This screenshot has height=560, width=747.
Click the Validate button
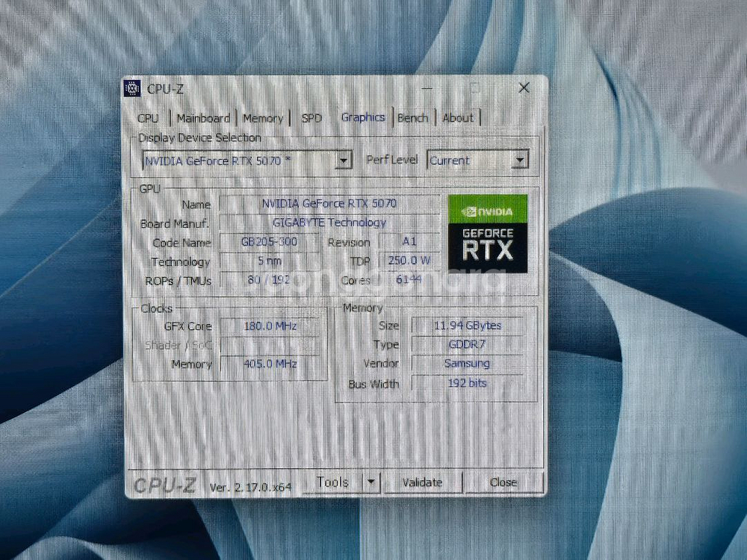pyautogui.click(x=424, y=482)
